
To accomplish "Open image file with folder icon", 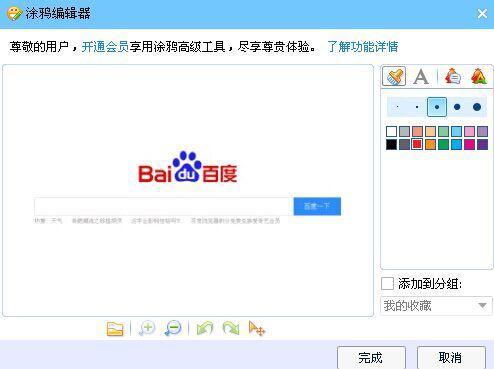I will (115, 329).
